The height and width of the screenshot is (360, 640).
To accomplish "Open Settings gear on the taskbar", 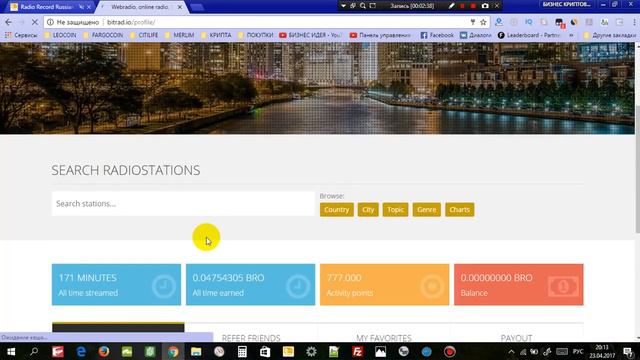I will [x=311, y=351].
